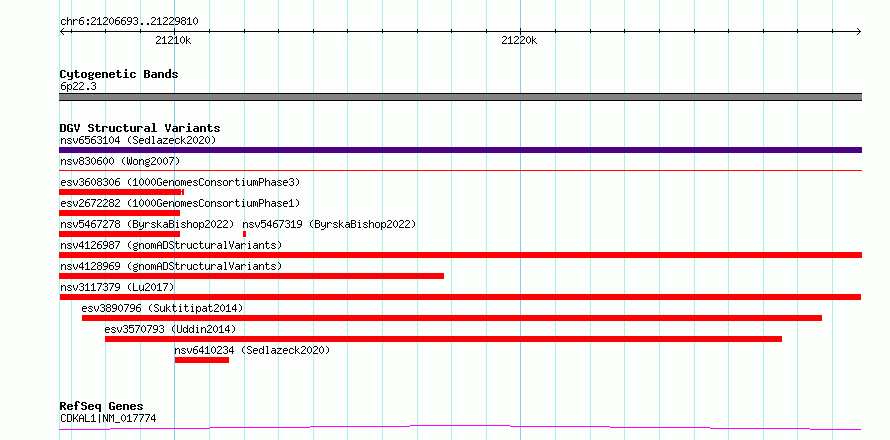Select the red bar under nsv4128969
The height and width of the screenshot is (440, 890).
click(251, 276)
